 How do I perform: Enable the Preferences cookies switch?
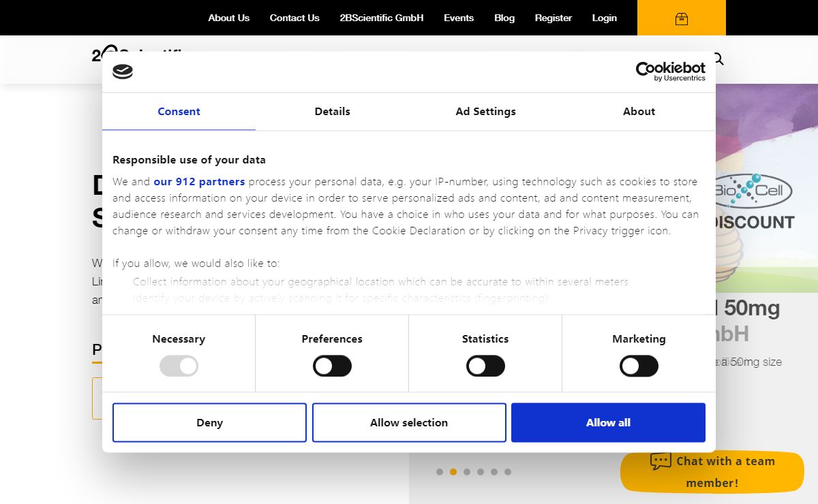pyautogui.click(x=332, y=366)
